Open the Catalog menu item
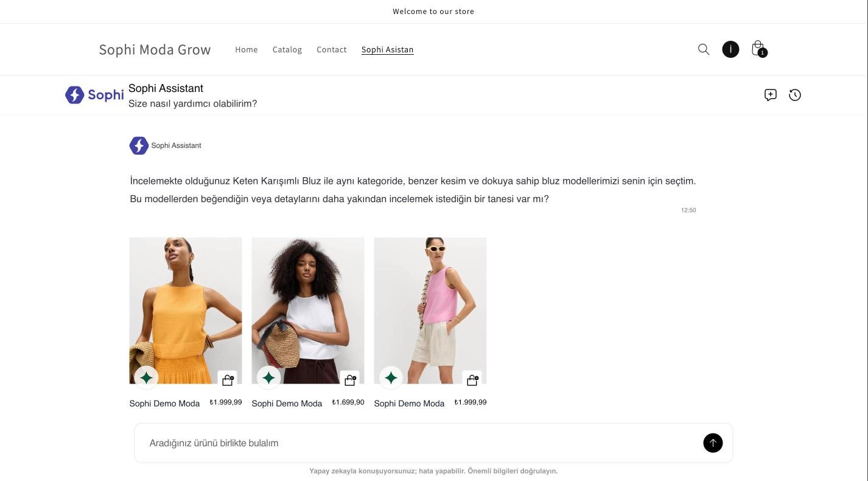Viewport: 868px width, 481px height. 287,49
